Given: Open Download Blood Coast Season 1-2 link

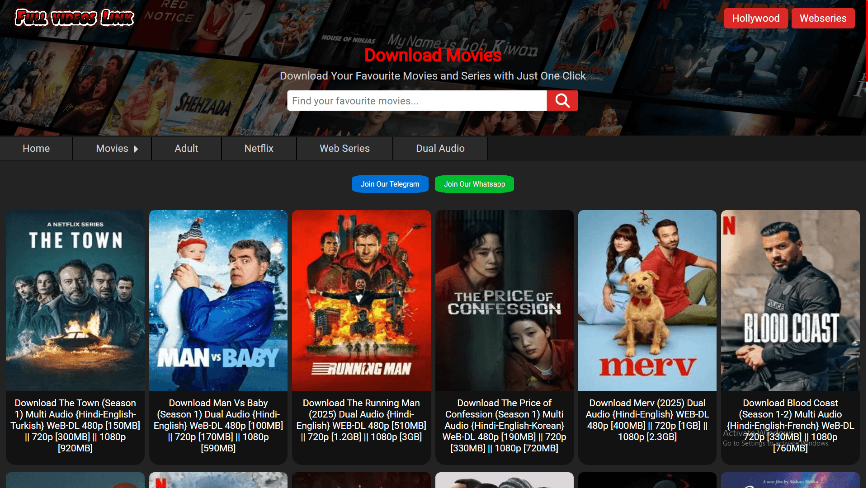Looking at the screenshot, I should [790, 425].
